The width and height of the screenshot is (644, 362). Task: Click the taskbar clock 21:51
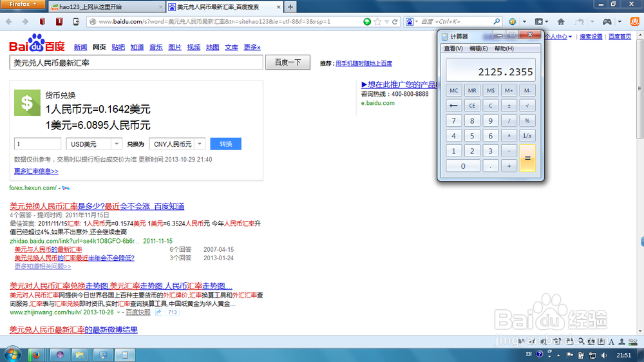pos(623,355)
